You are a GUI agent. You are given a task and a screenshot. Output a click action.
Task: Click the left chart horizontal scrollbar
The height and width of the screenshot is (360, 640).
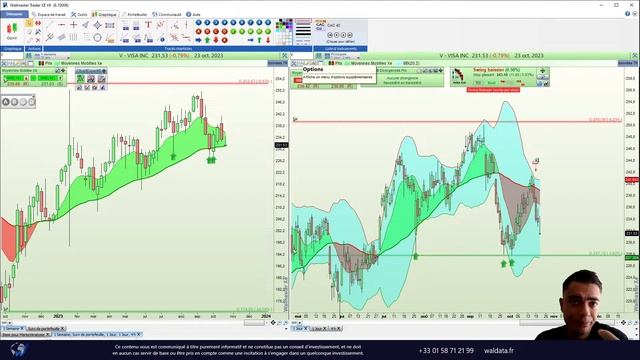point(253,323)
